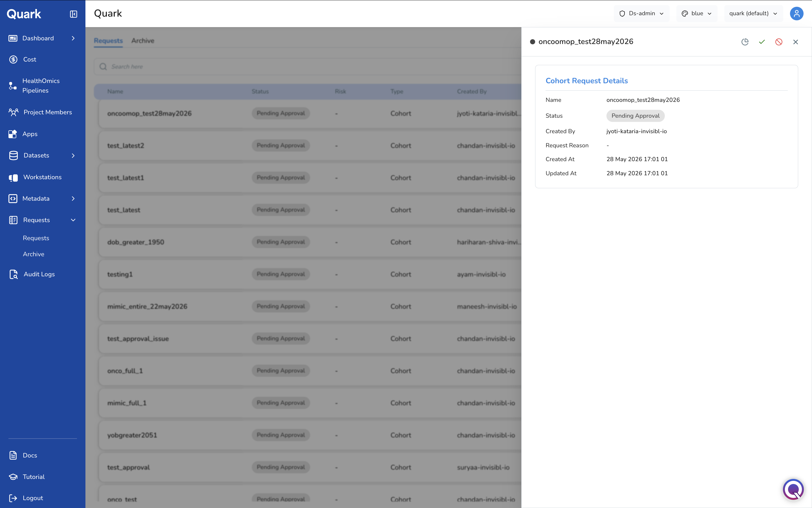Open the Apps icon
This screenshot has height=508, width=812.
click(x=13, y=134)
